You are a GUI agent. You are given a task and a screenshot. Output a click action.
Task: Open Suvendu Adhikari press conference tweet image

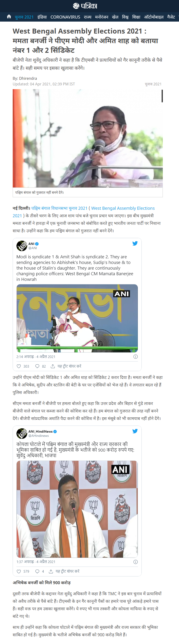click(x=77, y=509)
